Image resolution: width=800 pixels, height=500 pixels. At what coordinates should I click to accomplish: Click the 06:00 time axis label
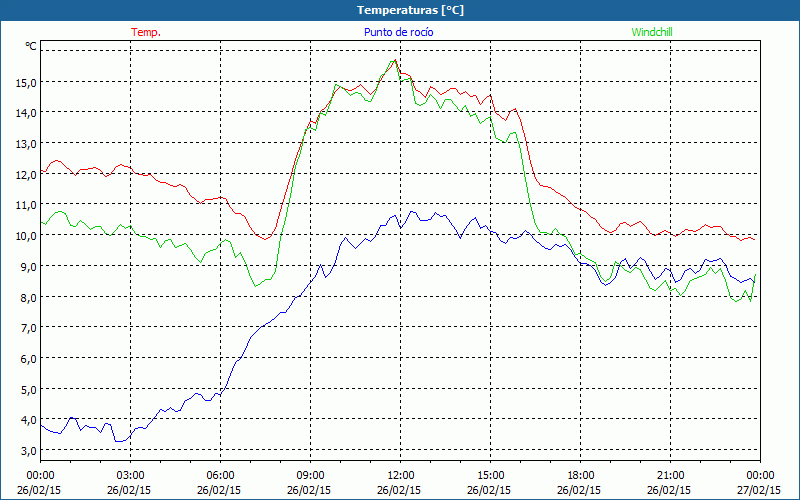click(220, 476)
